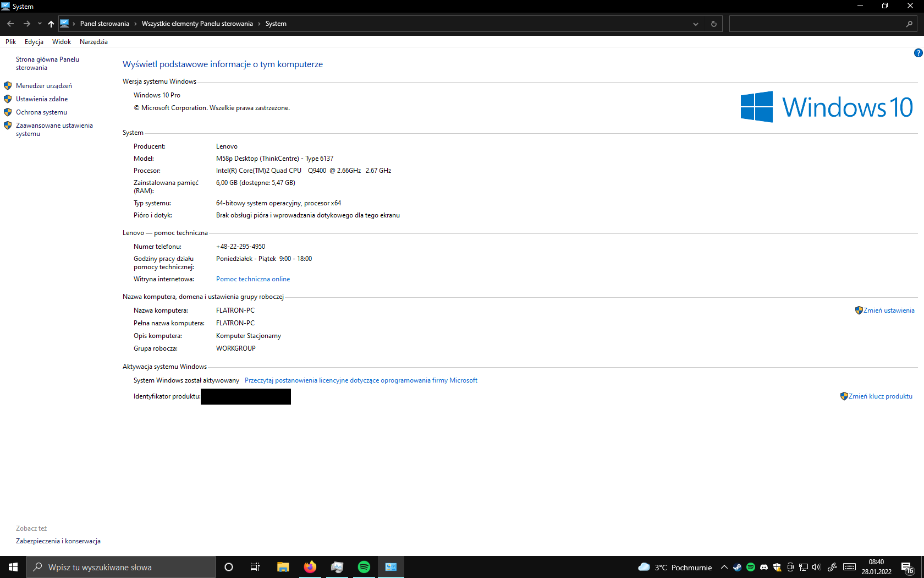924x578 pixels.
Task: Go back using the back arrow
Action: (x=10, y=24)
